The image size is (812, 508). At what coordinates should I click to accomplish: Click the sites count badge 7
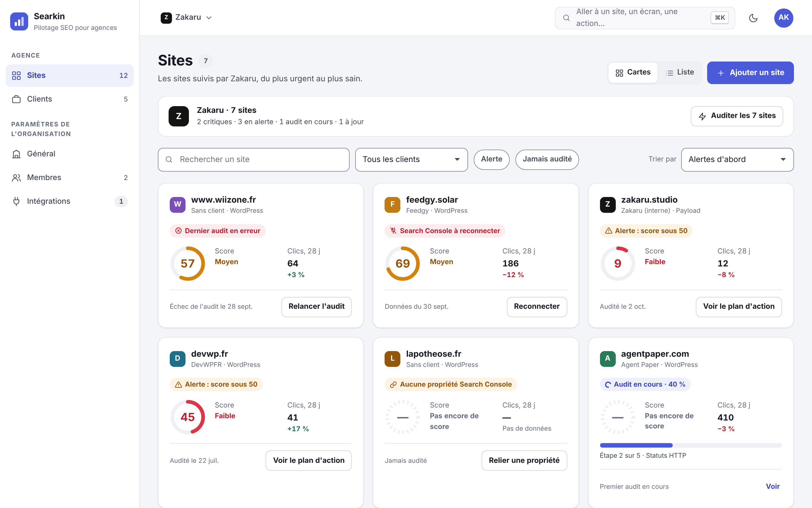(206, 61)
